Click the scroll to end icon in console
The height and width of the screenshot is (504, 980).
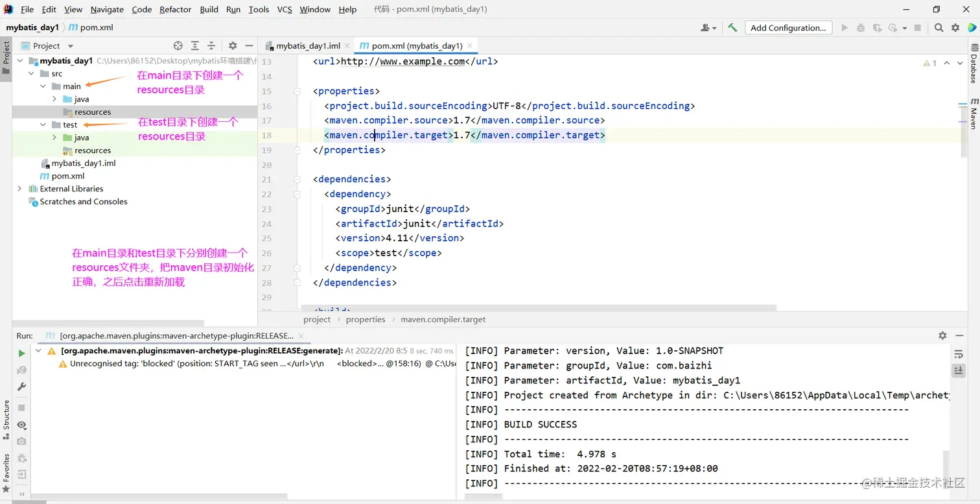pos(959,370)
